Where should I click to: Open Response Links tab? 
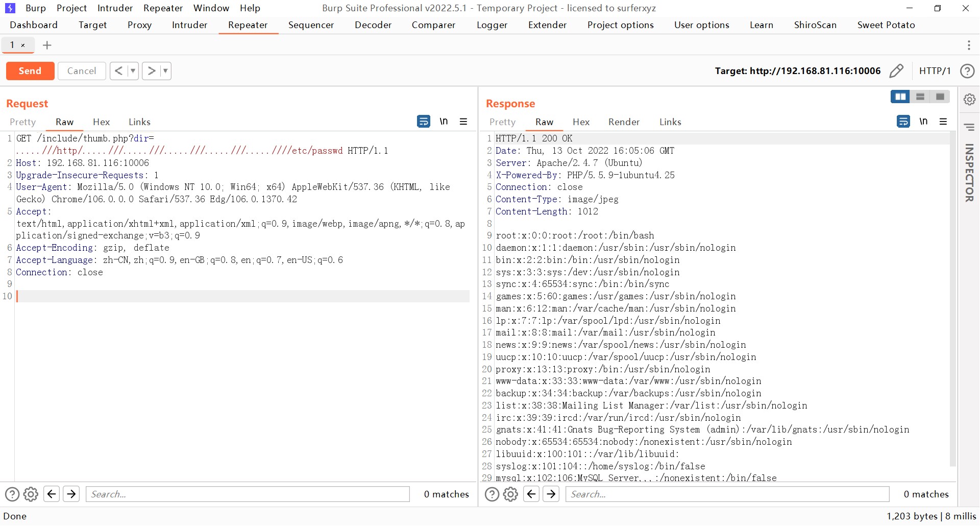pos(670,122)
